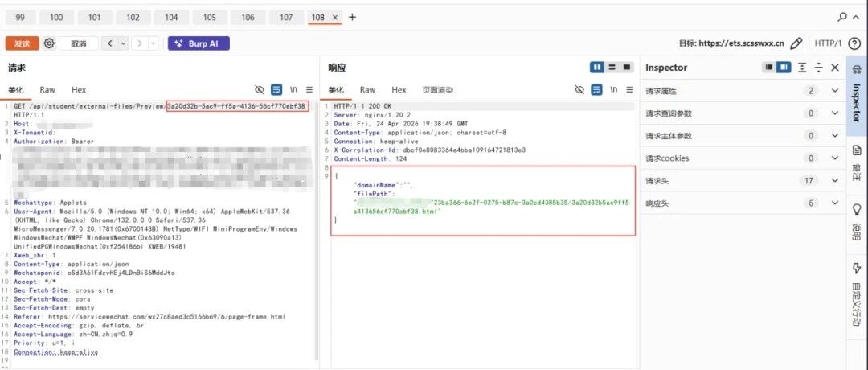868x370 pixels.
Task: Open Inspector side tab
Action: tap(857, 95)
